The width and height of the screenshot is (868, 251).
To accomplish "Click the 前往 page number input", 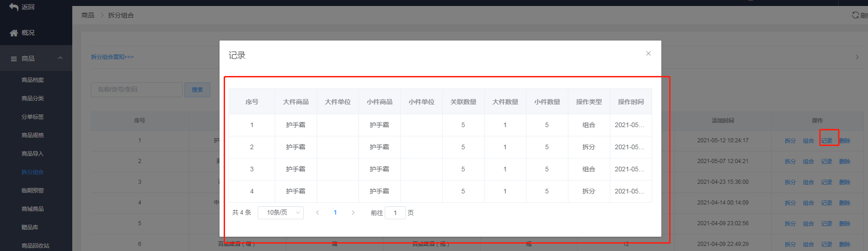I will pyautogui.click(x=395, y=213).
